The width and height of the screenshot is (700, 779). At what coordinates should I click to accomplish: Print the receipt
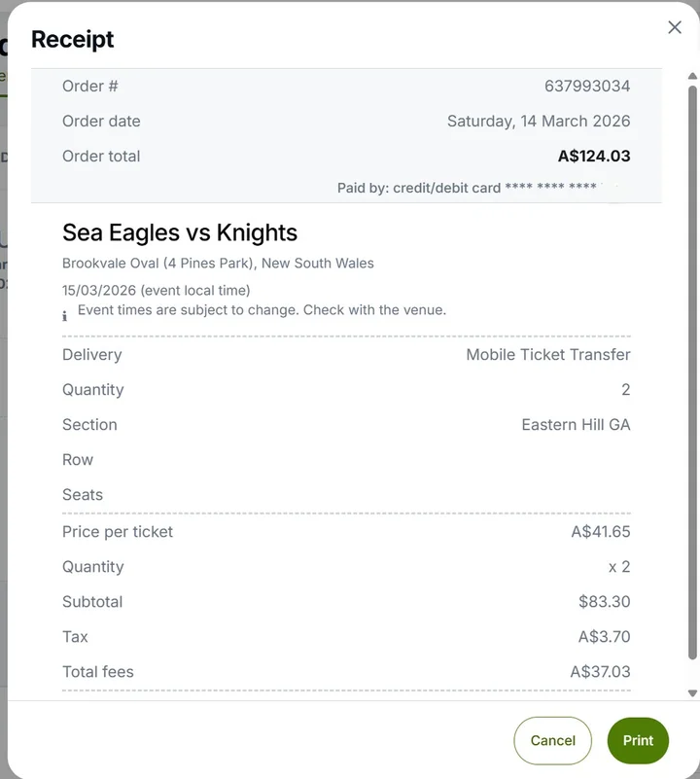[x=638, y=740]
